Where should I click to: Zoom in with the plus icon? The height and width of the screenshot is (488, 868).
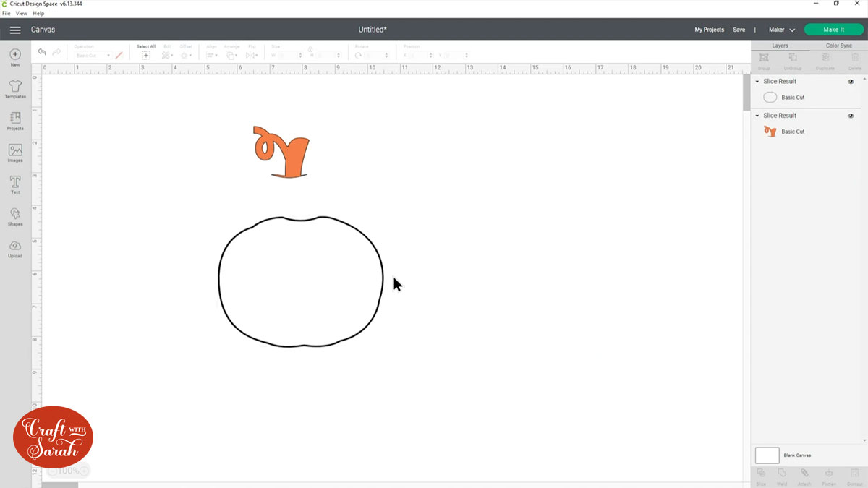[84, 471]
